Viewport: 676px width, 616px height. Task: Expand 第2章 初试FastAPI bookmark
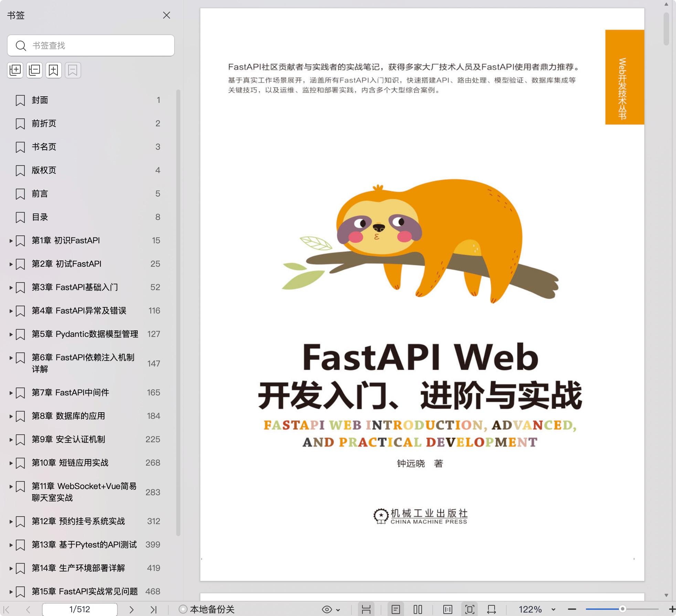point(11,264)
